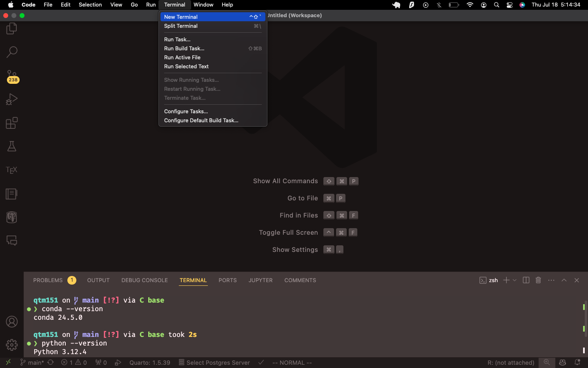The height and width of the screenshot is (368, 588).
Task: Kill terminal using the trash icon
Action: (x=538, y=280)
